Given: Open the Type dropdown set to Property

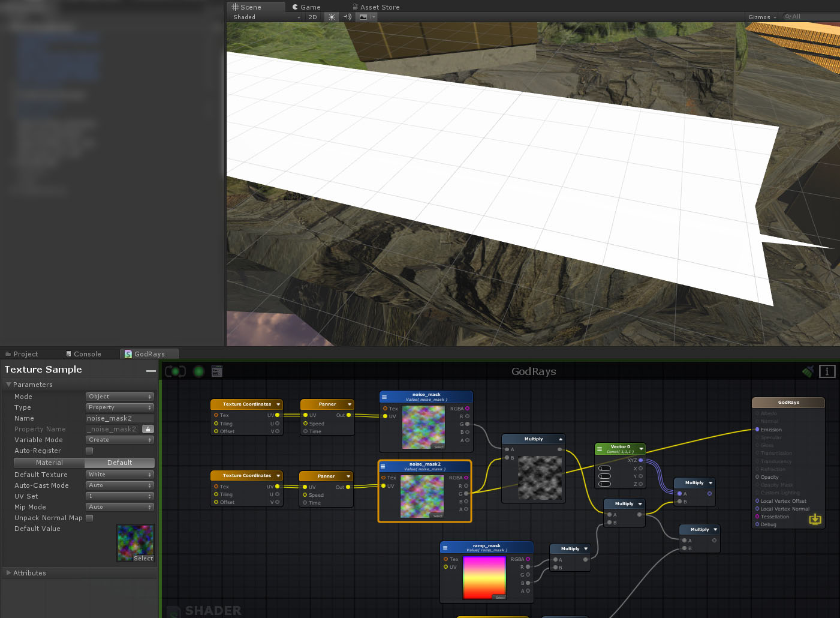Looking at the screenshot, I should pos(120,407).
